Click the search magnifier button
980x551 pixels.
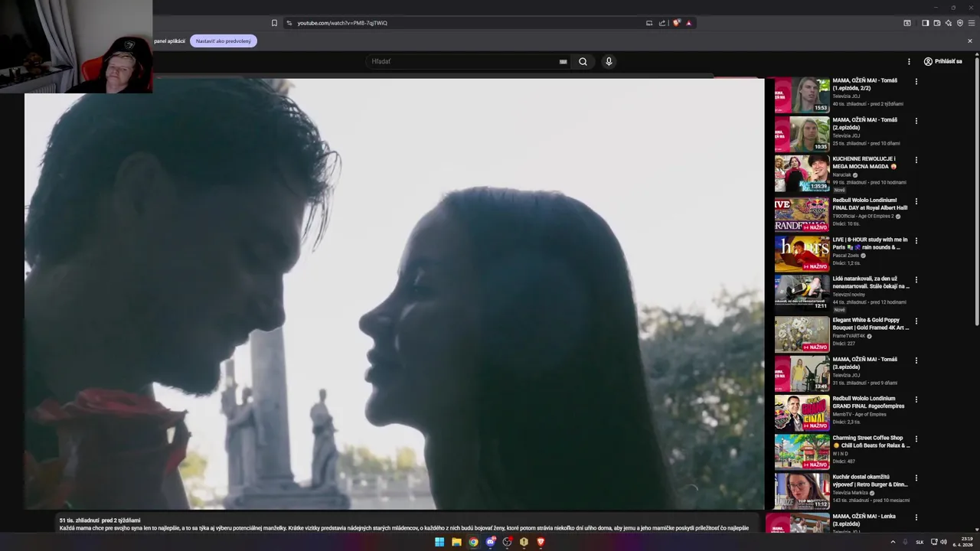tap(583, 61)
